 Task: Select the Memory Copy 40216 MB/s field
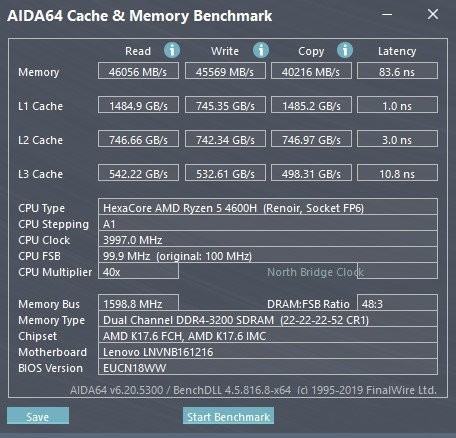(311, 71)
